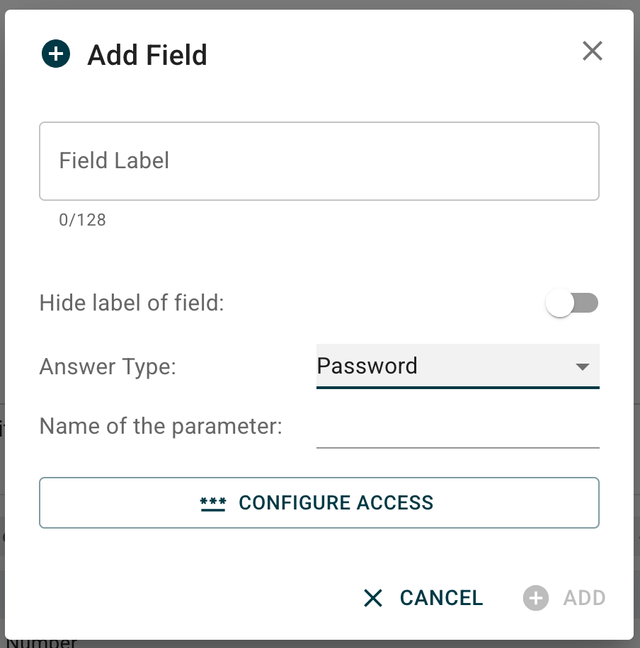Focus the Name of the parameter input
The height and width of the screenshot is (648, 640).
point(457,428)
